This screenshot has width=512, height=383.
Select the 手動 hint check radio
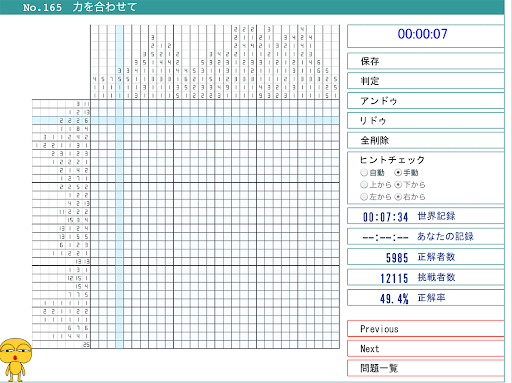coord(398,172)
